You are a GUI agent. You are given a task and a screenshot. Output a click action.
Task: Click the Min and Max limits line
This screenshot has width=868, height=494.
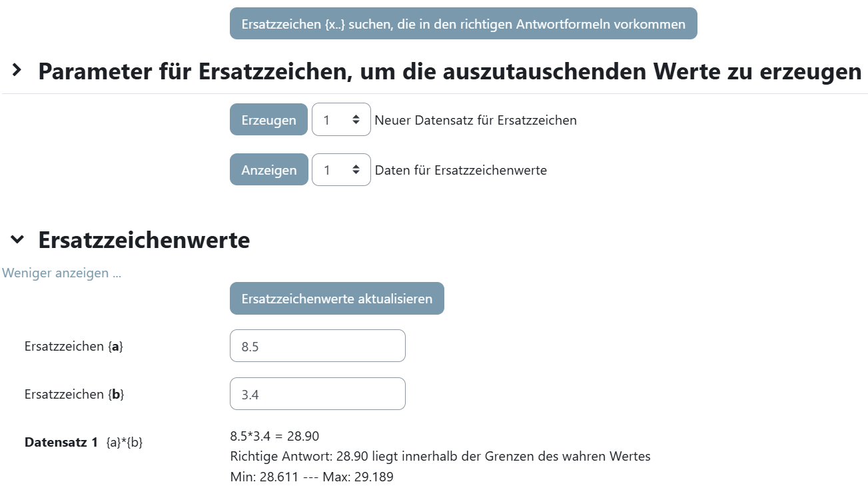coord(311,477)
